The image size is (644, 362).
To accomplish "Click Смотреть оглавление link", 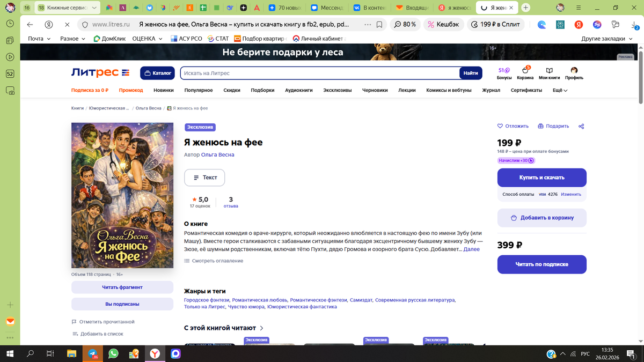I will click(x=214, y=261).
